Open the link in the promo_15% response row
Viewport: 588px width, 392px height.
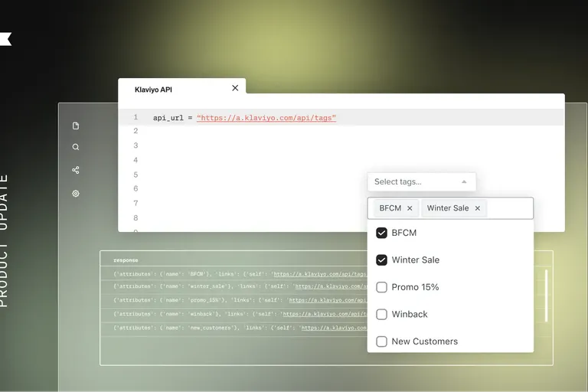point(328,300)
